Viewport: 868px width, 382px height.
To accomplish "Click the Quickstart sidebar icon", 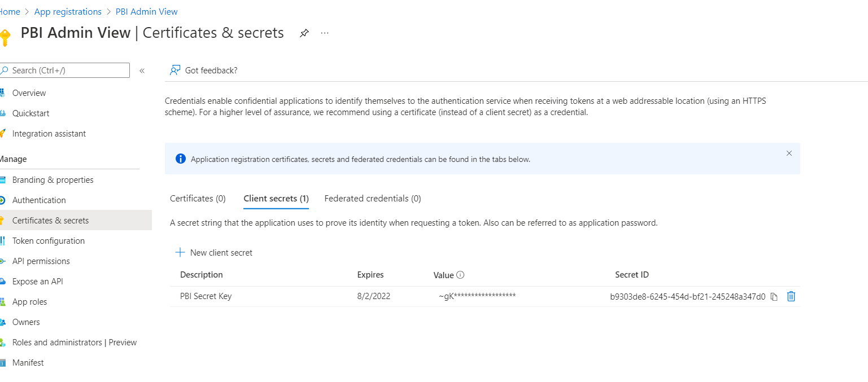I will click(x=3, y=113).
